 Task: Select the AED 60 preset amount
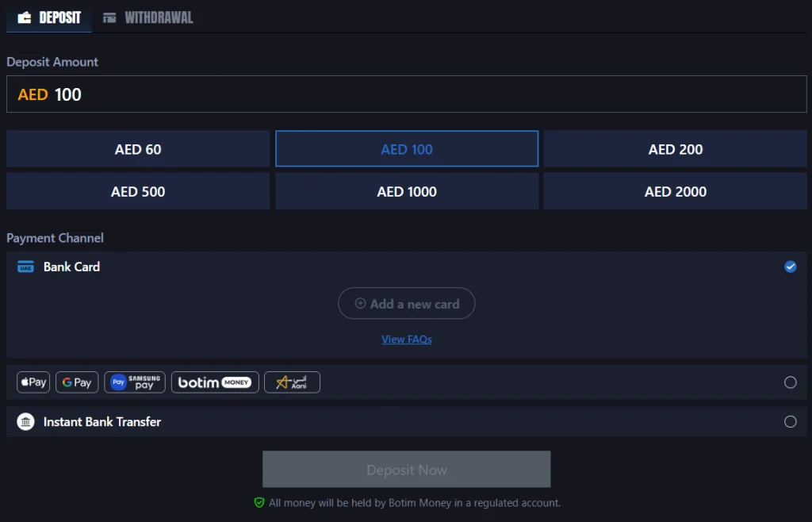138,149
